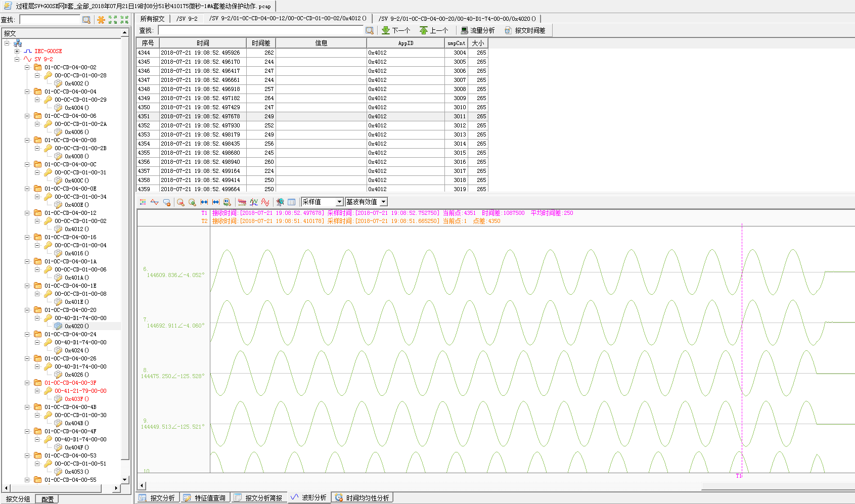The image size is (855, 504).
Task: Click the pcap file title tab
Action: 138,6
